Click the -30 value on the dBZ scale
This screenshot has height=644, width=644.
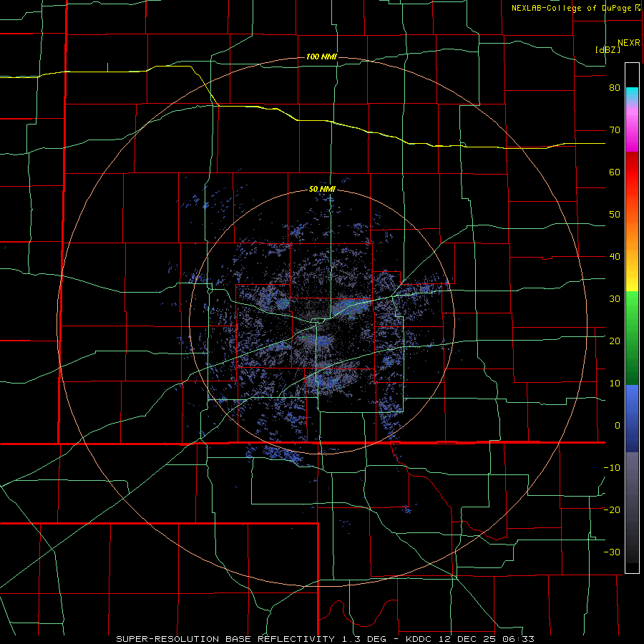[x=612, y=552]
